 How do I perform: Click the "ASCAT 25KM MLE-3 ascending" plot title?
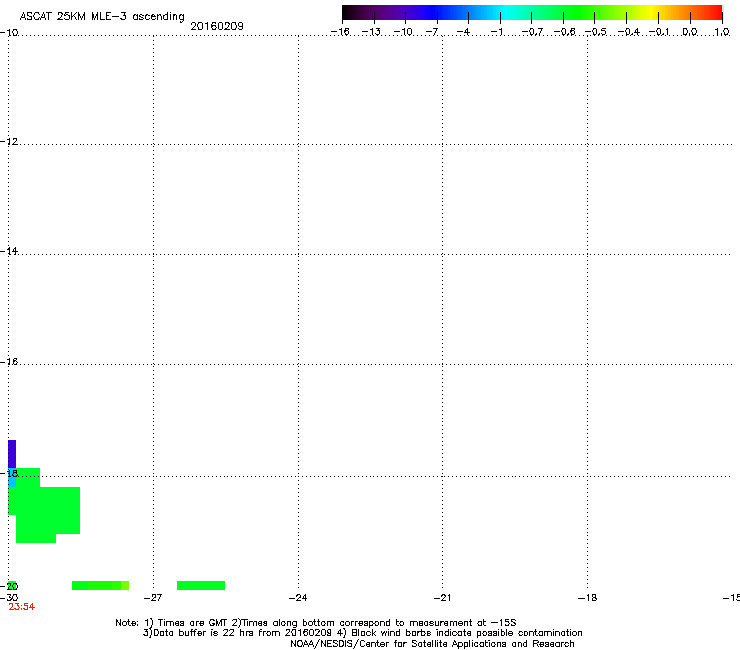point(102,17)
